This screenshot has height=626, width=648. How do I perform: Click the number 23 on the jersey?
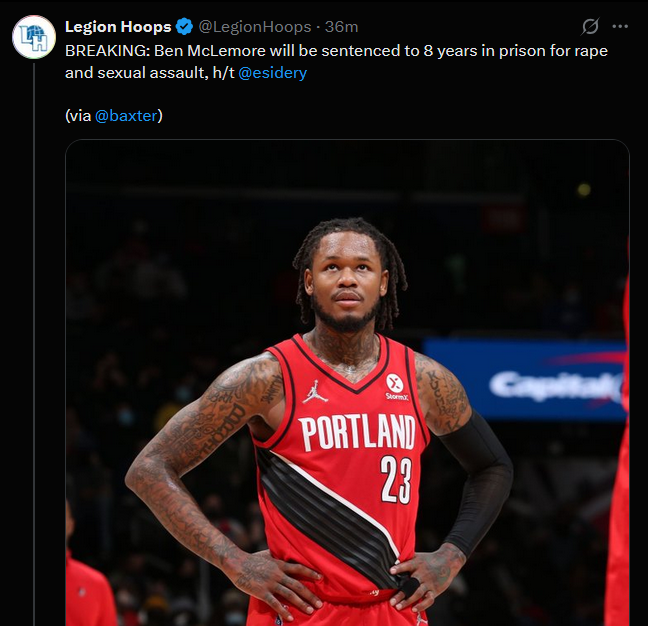(x=396, y=479)
